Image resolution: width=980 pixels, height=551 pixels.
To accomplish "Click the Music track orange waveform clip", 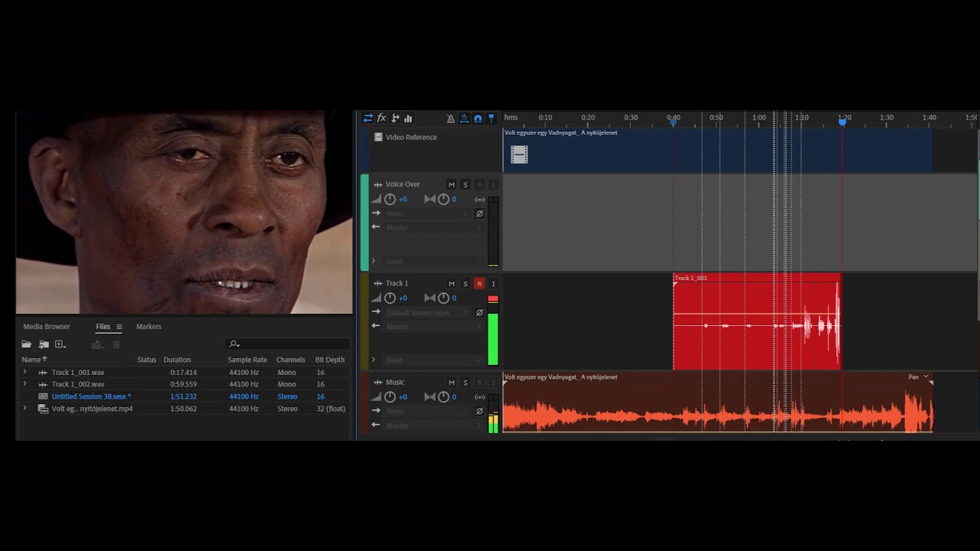I will [x=718, y=403].
